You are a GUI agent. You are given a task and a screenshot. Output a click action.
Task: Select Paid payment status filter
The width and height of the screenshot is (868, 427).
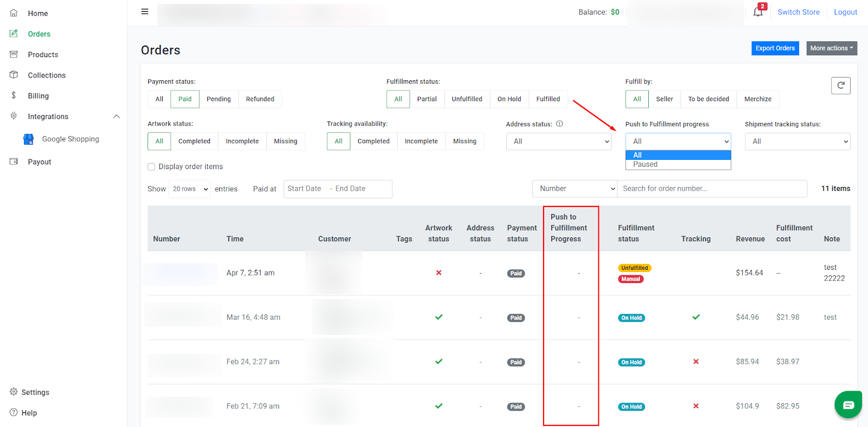(185, 99)
